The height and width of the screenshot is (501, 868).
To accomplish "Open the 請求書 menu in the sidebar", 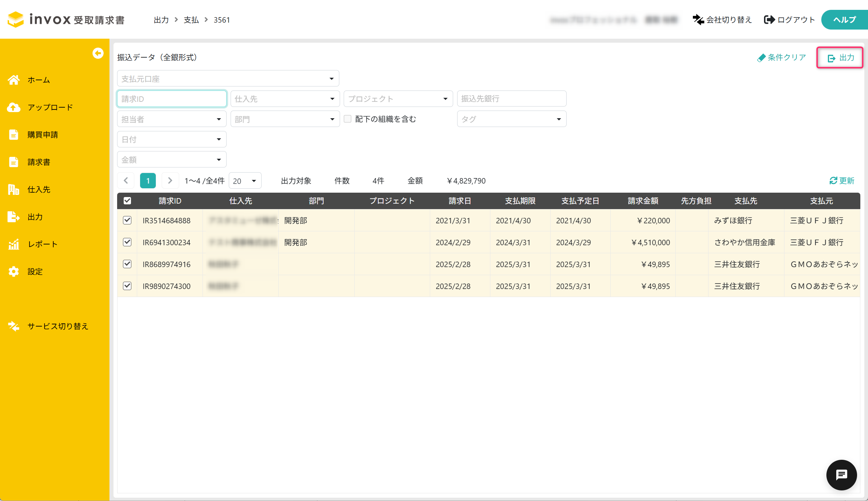I will pyautogui.click(x=39, y=162).
